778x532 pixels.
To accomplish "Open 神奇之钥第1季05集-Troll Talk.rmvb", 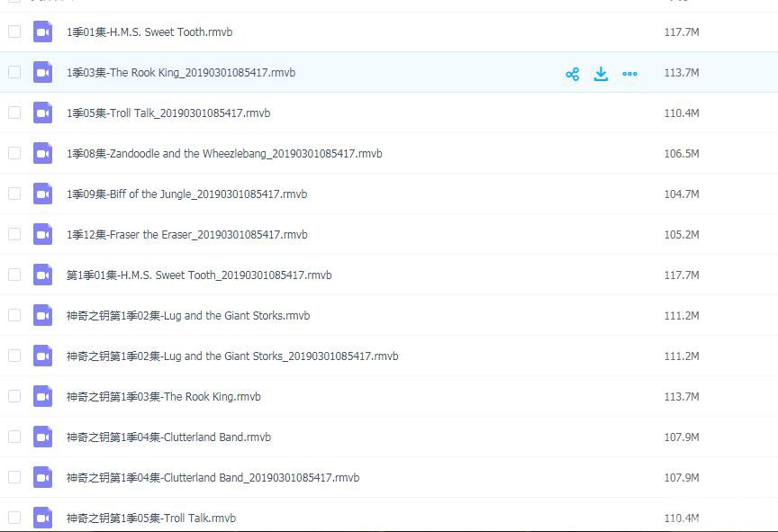I will point(150,518).
